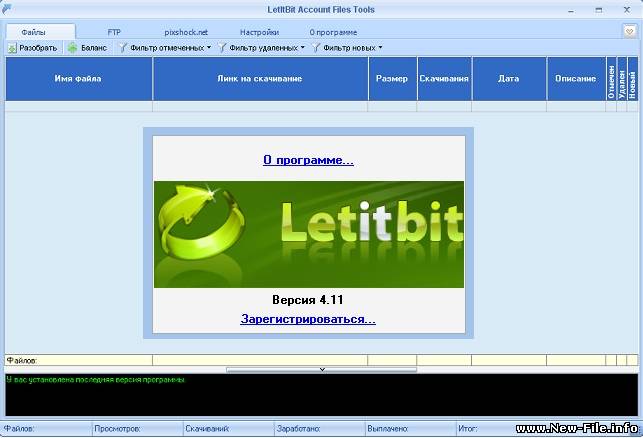Viewport: 643px width, 438px height.
Task: Sort by the Описание column header
Action: tap(575, 78)
